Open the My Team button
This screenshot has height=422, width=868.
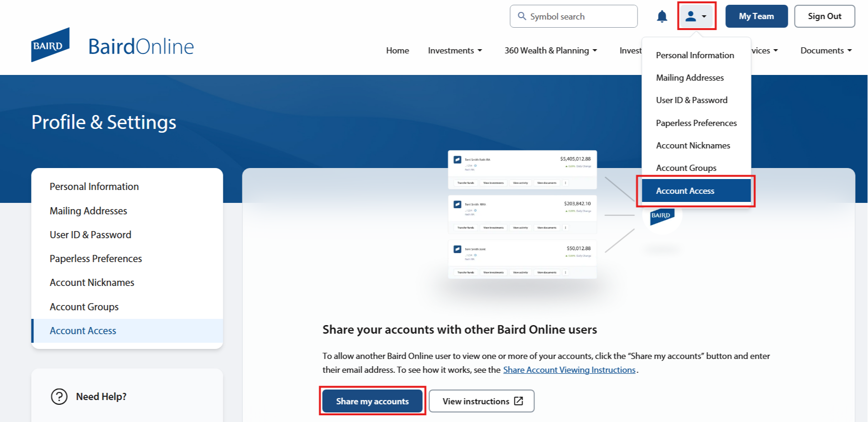pyautogui.click(x=756, y=16)
